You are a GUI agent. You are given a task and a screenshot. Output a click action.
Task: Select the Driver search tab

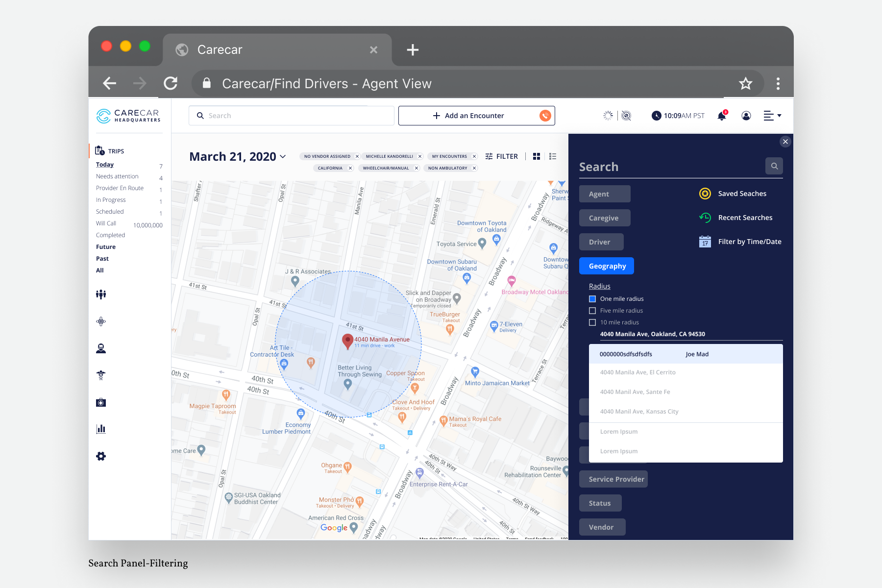(601, 242)
